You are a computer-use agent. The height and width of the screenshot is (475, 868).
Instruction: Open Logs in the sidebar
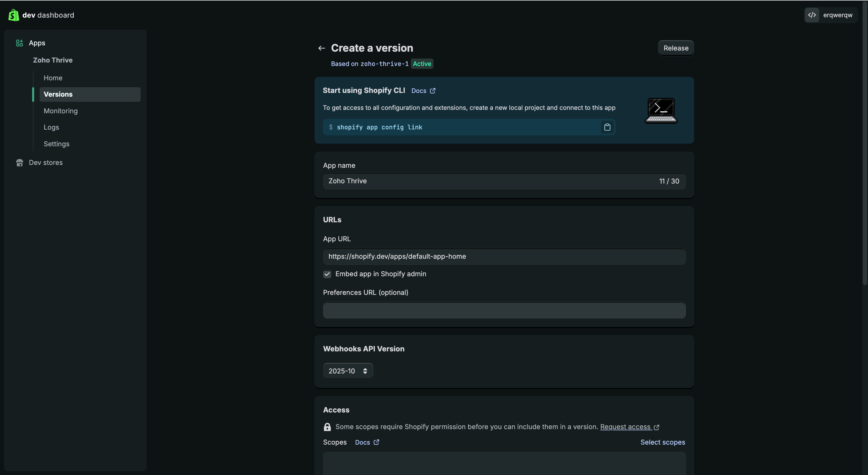51,127
